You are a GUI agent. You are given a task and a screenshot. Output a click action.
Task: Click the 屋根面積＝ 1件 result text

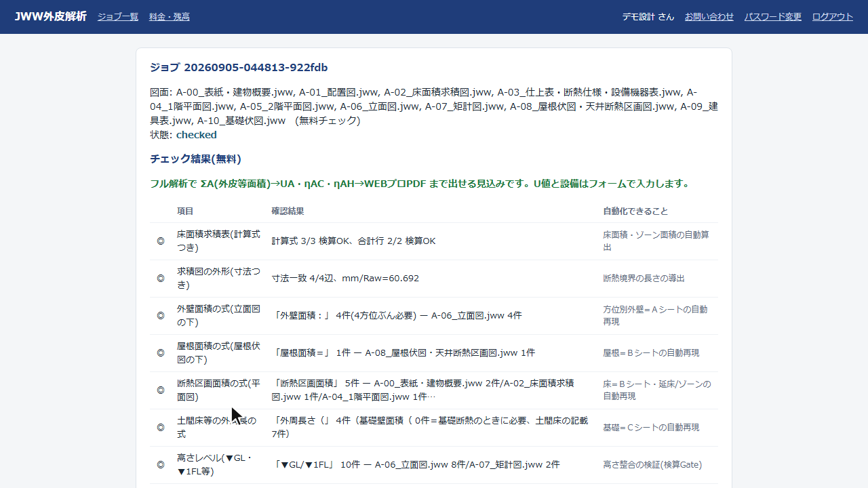point(403,353)
